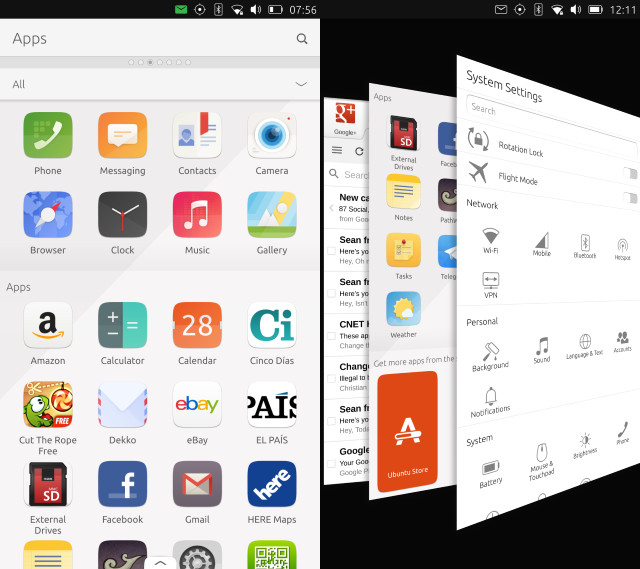Image resolution: width=640 pixels, height=569 pixels.
Task: Search apps with the magnifier icon
Action: (x=302, y=39)
